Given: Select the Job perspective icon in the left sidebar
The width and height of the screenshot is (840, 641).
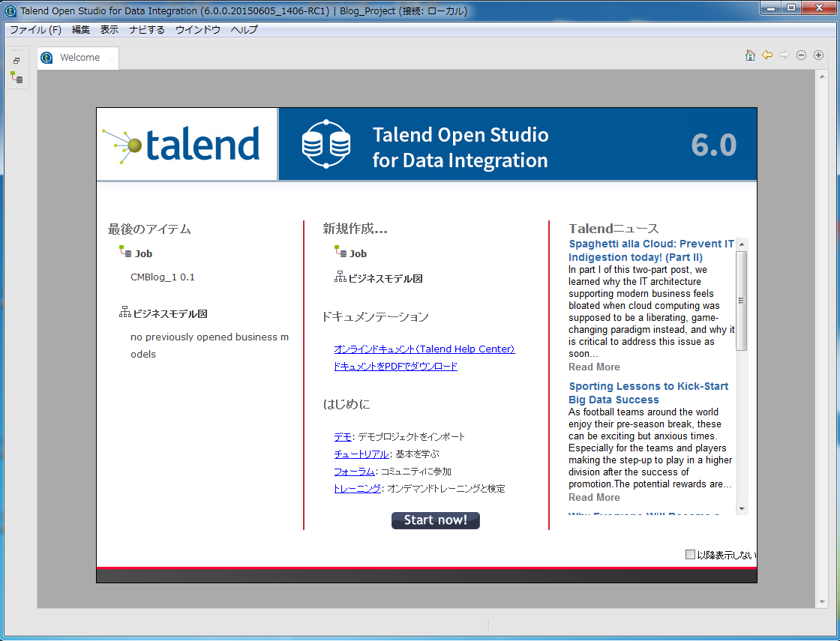Looking at the screenshot, I should click(16, 77).
